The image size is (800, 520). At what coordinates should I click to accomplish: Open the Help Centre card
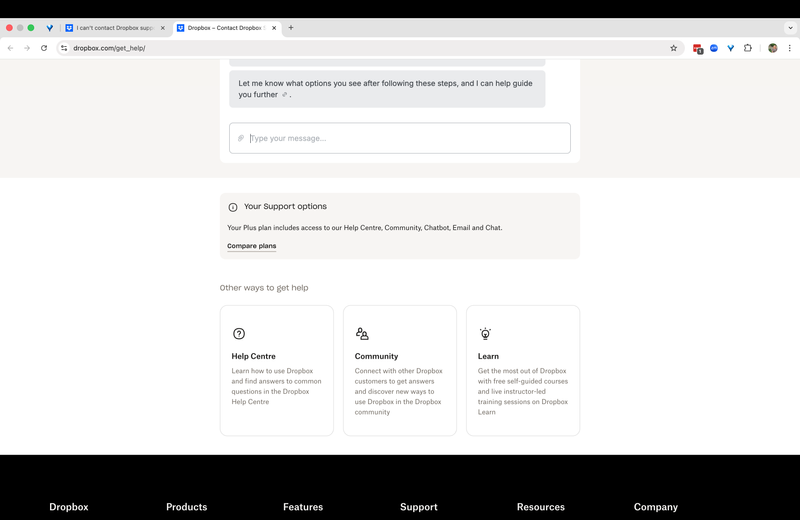point(277,370)
